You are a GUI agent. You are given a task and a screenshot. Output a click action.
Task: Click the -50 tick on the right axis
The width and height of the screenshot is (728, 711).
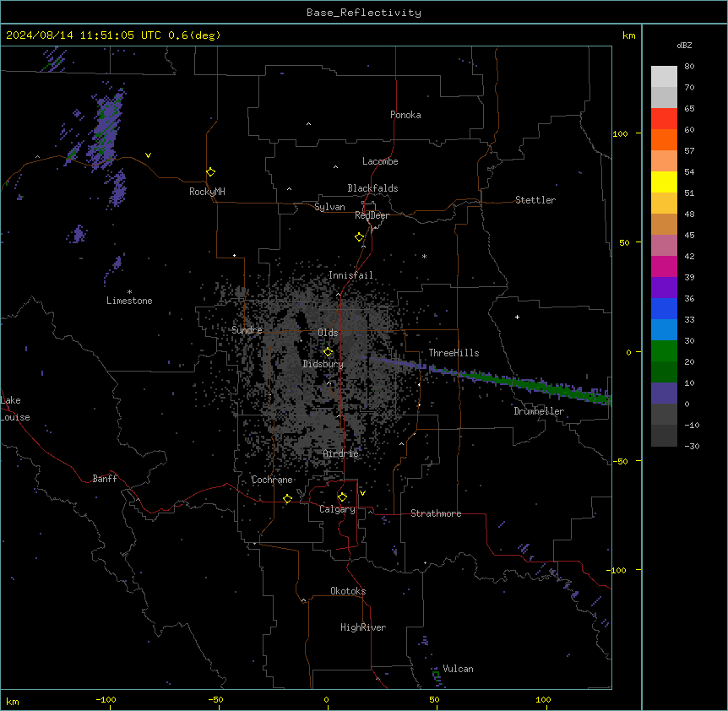tap(620, 461)
